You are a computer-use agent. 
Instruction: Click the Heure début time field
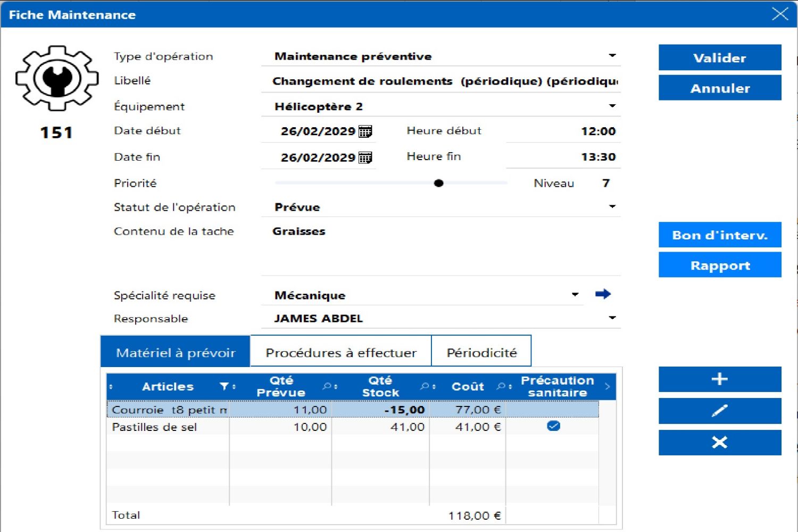[x=564, y=131]
